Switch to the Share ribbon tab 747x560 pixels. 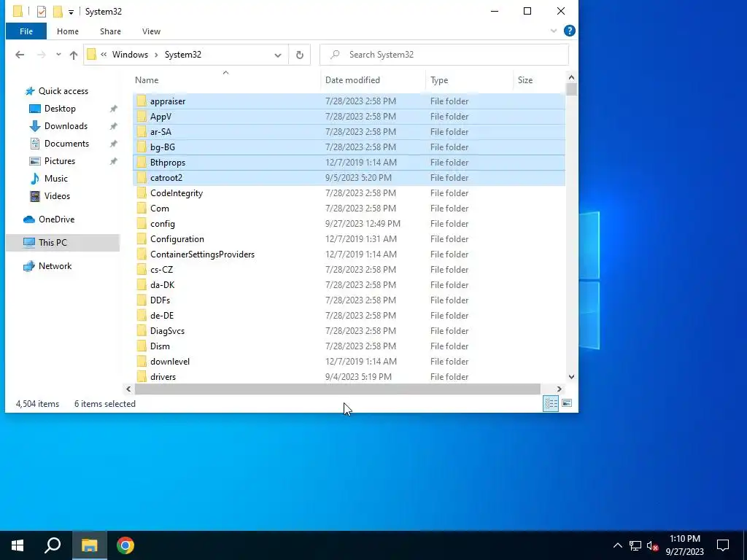click(110, 31)
